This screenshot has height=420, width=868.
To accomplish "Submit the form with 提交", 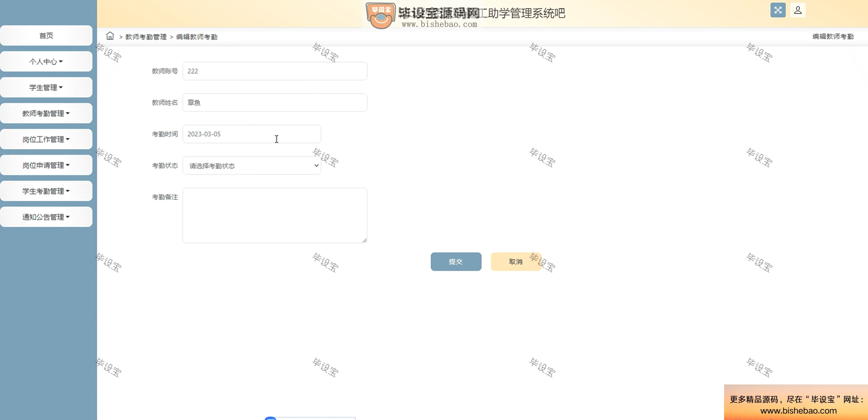I will pyautogui.click(x=456, y=261).
